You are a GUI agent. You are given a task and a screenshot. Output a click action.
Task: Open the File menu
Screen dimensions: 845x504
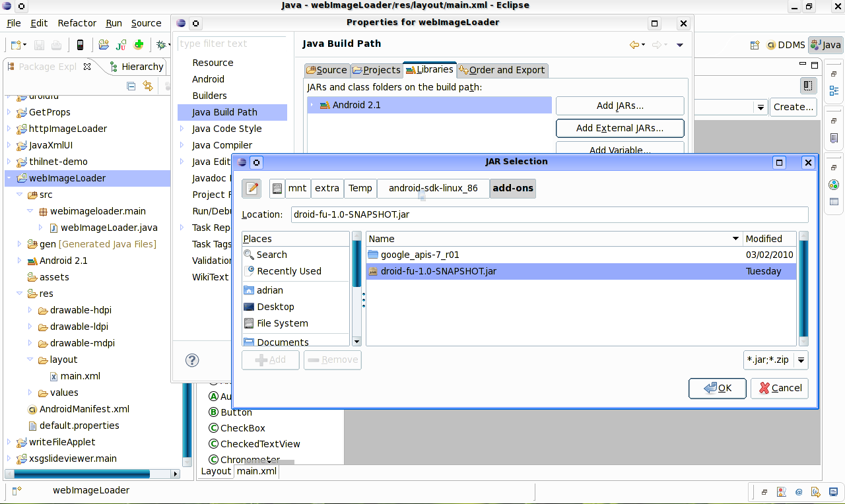click(x=14, y=23)
